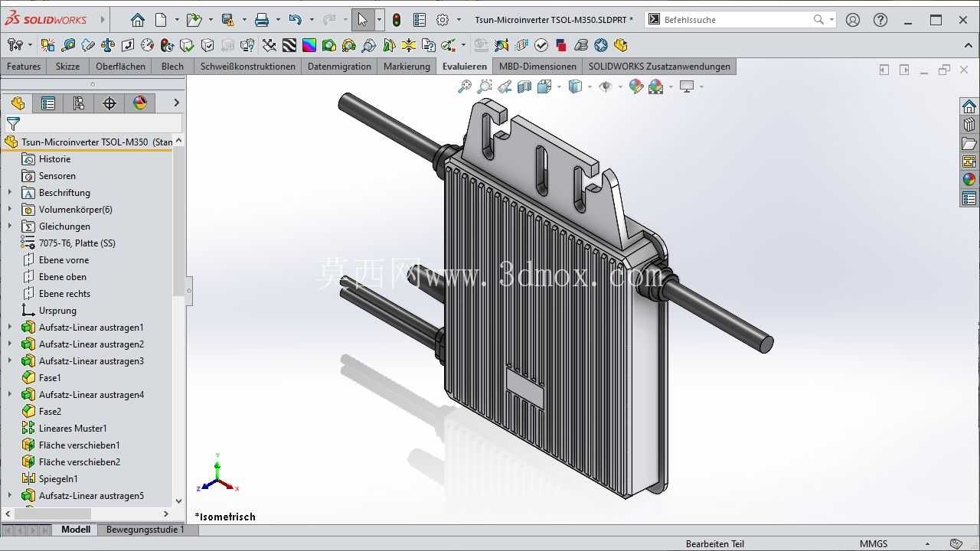The height and width of the screenshot is (551, 980).
Task: Click the Home welcome icon
Action: 137,20
